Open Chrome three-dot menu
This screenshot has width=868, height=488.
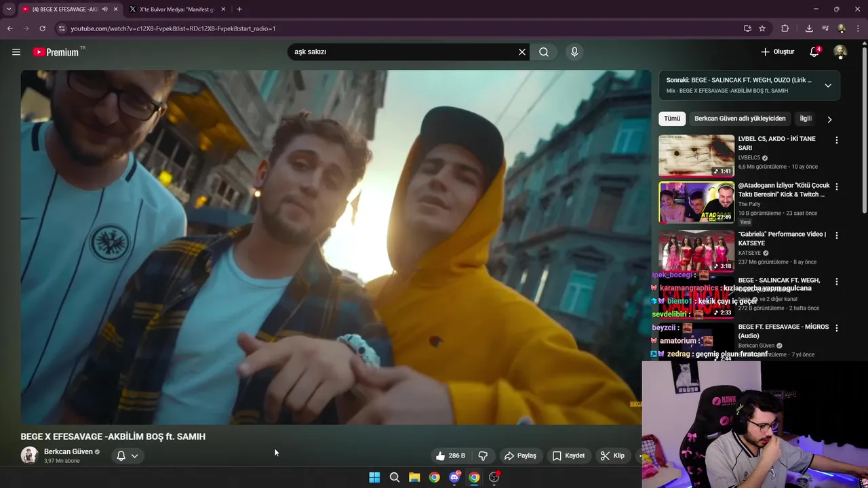coord(858,28)
